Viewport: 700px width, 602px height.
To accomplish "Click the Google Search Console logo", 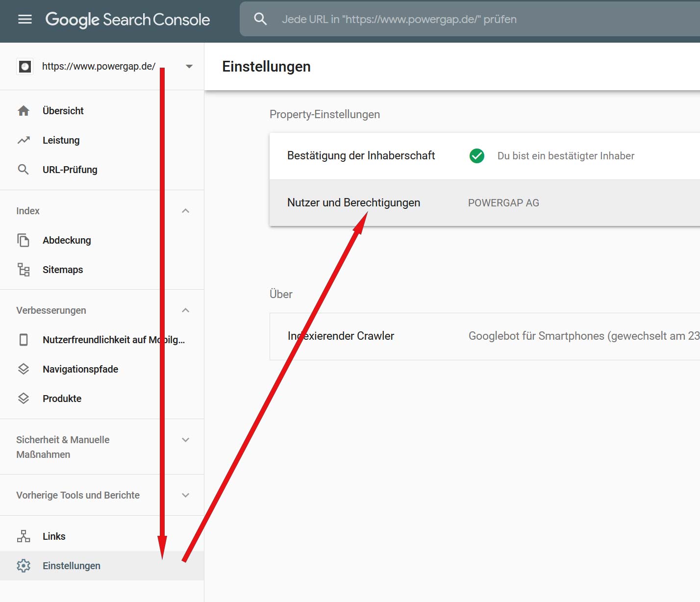I will pos(127,20).
